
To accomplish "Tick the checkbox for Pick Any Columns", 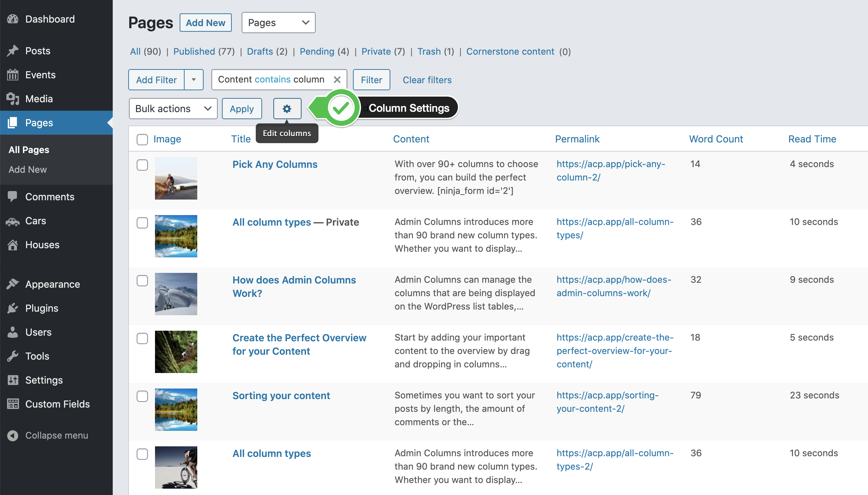I will click(x=142, y=165).
